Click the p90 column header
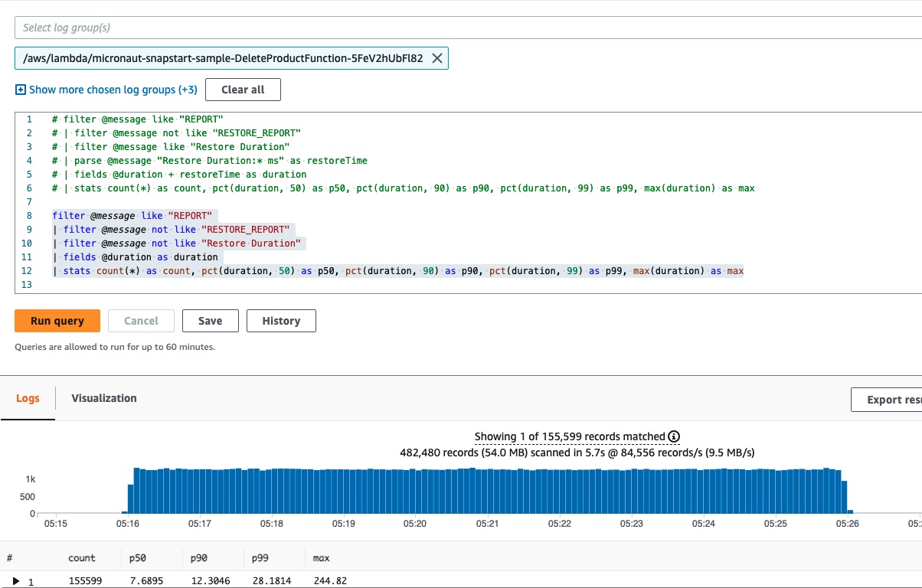Image resolution: width=922 pixels, height=588 pixels. [199, 558]
